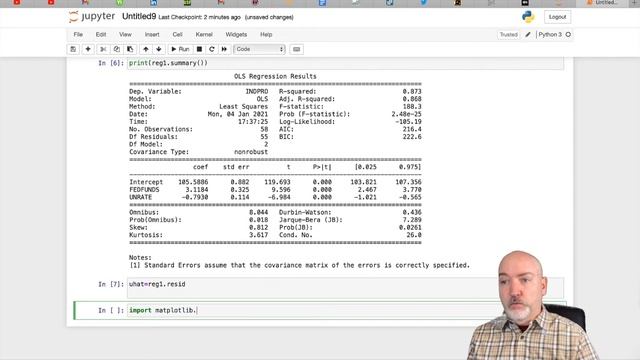The image size is (640, 360).
Task: Click the Covariance Type nonrobust value
Action: [x=251, y=152]
